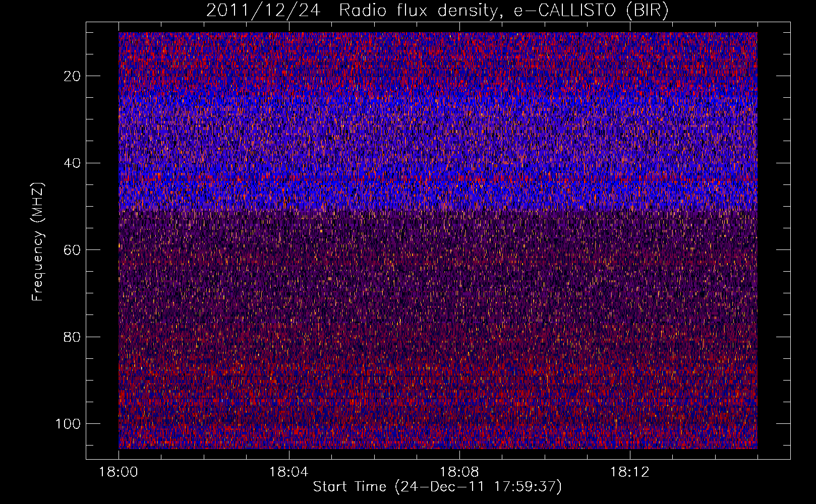
Task: Click the 18:12 time tick label
Action: (x=630, y=472)
